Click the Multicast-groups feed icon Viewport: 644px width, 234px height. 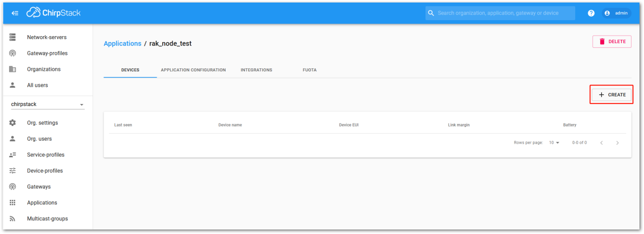(13, 219)
